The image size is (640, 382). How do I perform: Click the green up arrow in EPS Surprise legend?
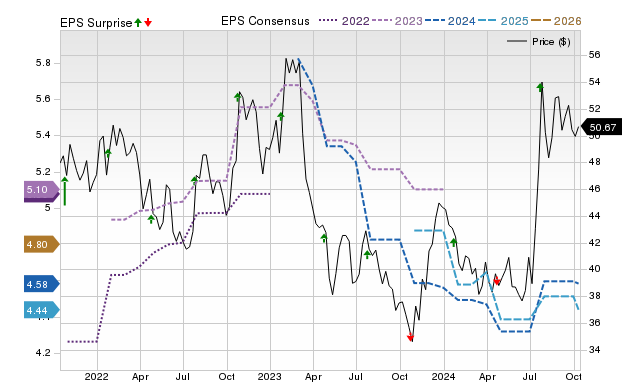point(138,22)
